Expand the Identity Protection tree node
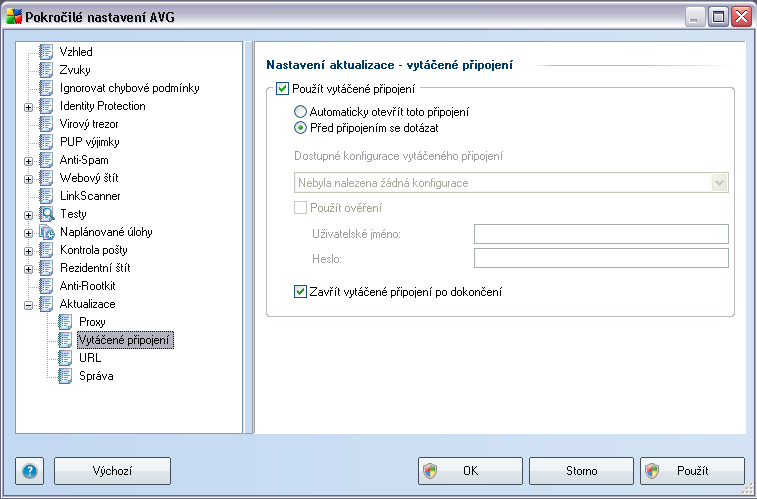The width and height of the screenshot is (757, 499). [x=28, y=107]
